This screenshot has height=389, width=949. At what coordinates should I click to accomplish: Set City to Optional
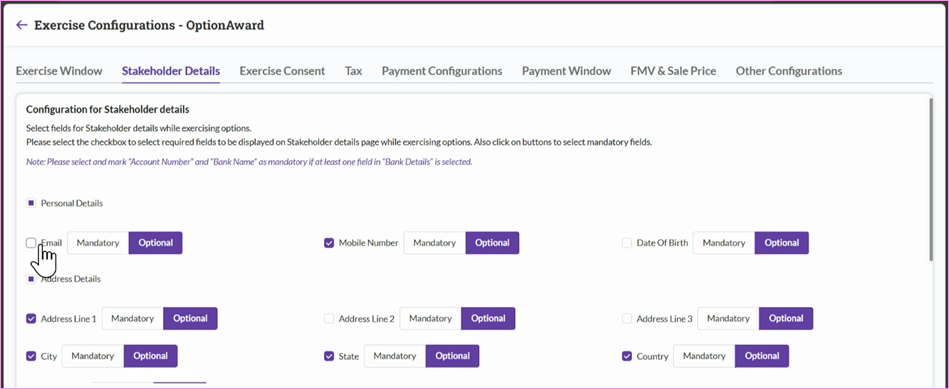pyautogui.click(x=150, y=356)
